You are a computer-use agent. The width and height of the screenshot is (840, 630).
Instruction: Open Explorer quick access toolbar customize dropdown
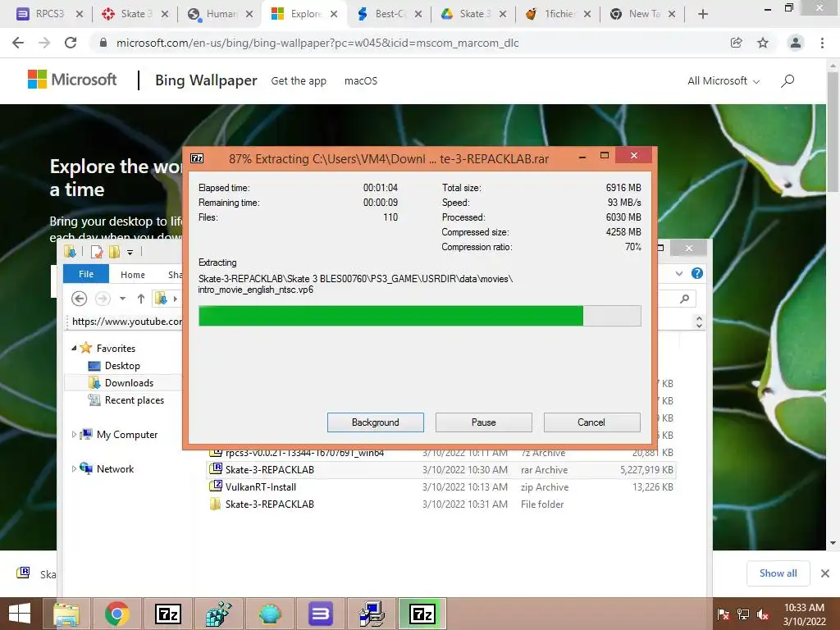(x=130, y=252)
